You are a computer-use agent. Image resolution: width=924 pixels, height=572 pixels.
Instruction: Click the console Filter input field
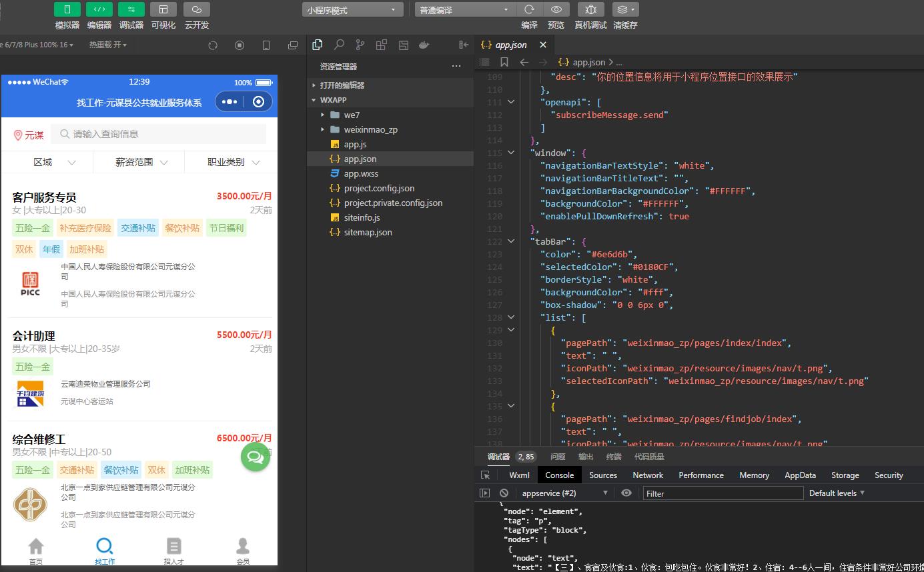pyautogui.click(x=723, y=493)
